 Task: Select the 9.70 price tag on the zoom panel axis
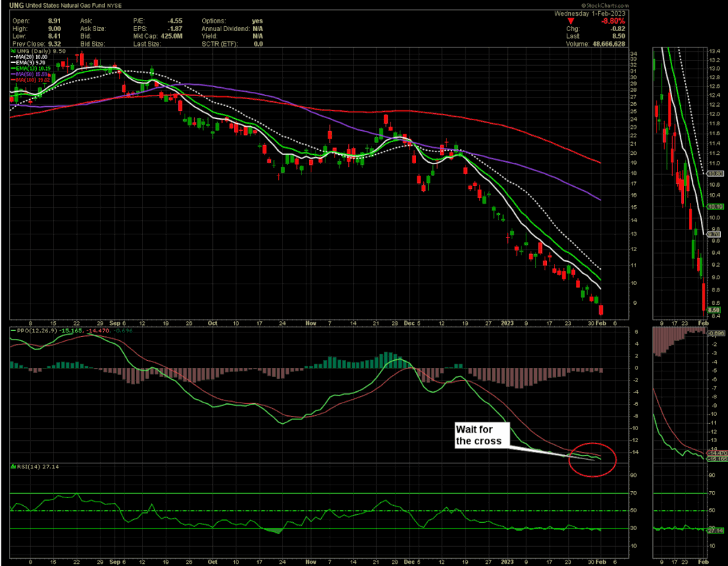(x=714, y=235)
